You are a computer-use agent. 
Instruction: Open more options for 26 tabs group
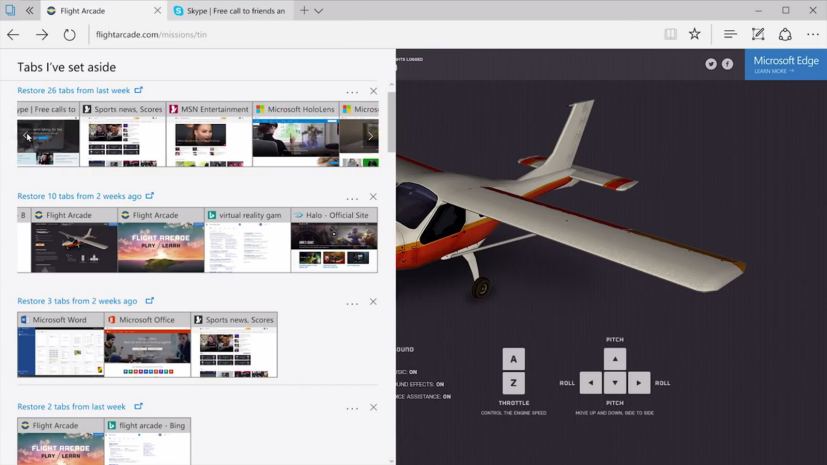click(x=352, y=92)
